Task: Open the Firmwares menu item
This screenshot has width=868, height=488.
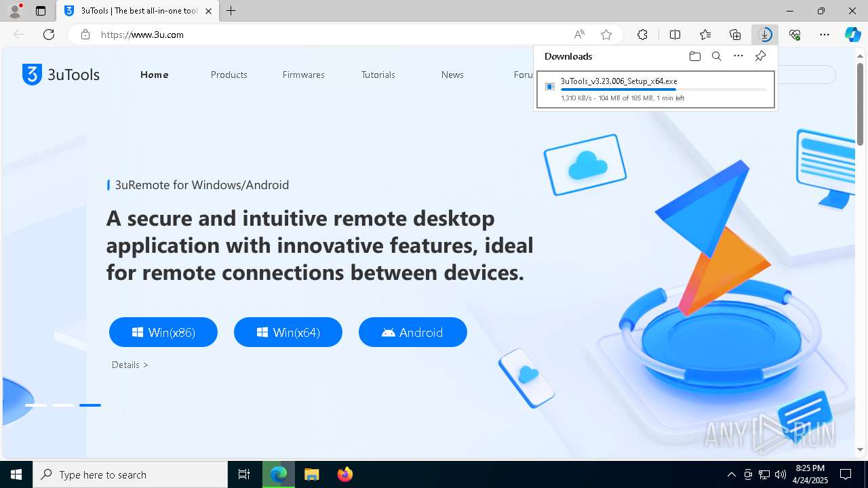Action: click(x=303, y=75)
